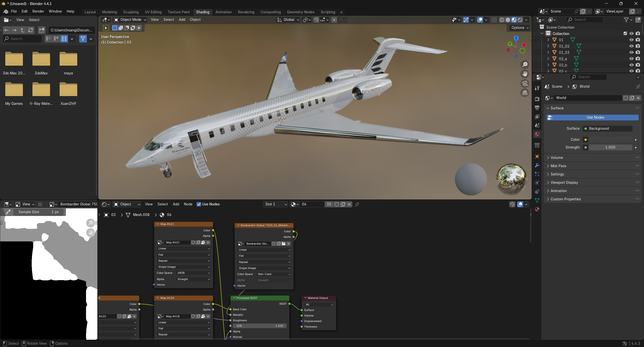The image size is (644, 347).
Task: Click 03 in node editor breadcrumb
Action: pos(113,215)
